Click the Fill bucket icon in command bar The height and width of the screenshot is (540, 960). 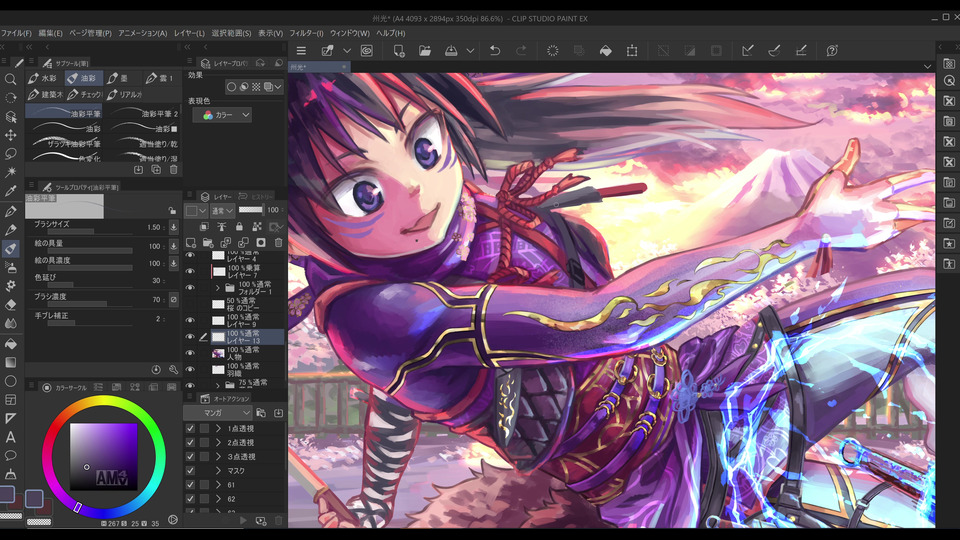point(605,50)
